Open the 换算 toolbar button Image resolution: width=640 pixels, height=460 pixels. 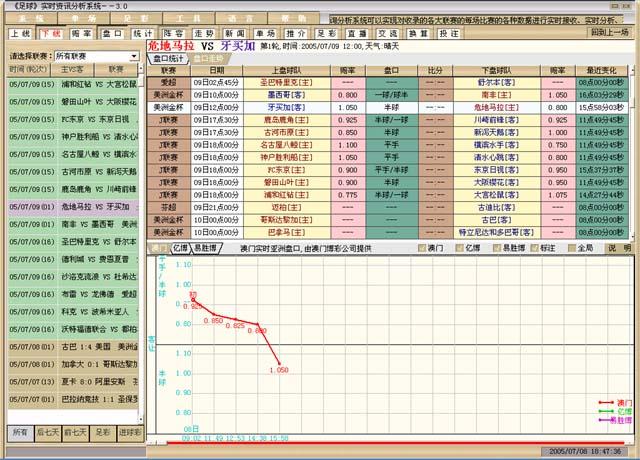tap(418, 33)
